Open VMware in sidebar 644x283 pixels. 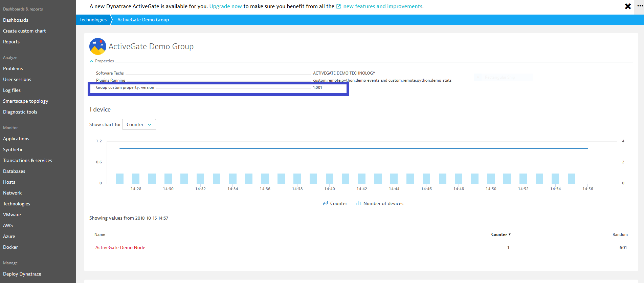12,215
